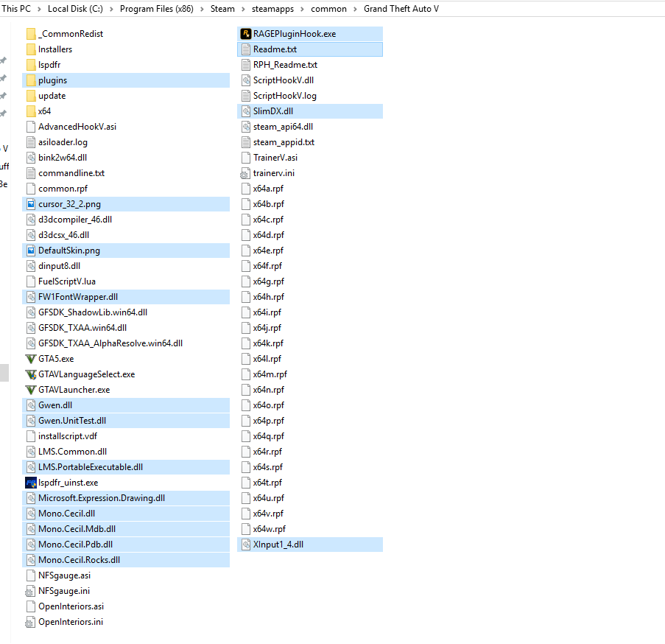Image resolution: width=665 pixels, height=644 pixels.
Task: Select installscript.vdf file name
Action: pyautogui.click(x=68, y=436)
